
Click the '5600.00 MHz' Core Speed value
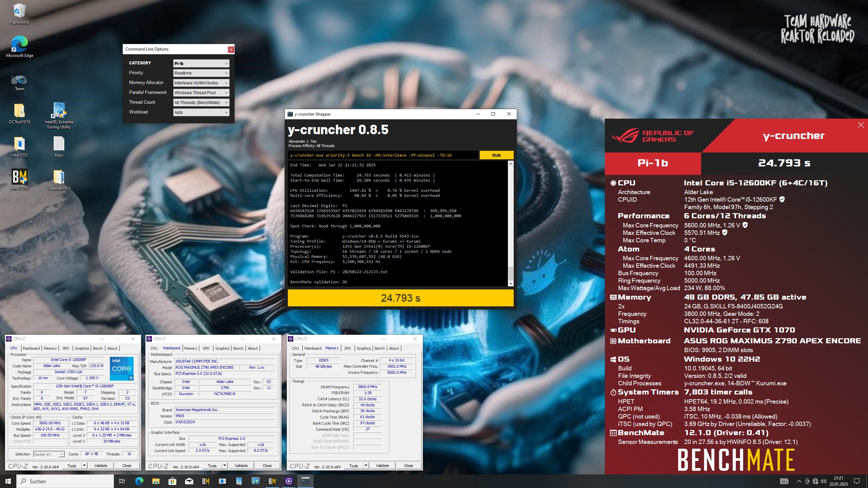pyautogui.click(x=50, y=423)
